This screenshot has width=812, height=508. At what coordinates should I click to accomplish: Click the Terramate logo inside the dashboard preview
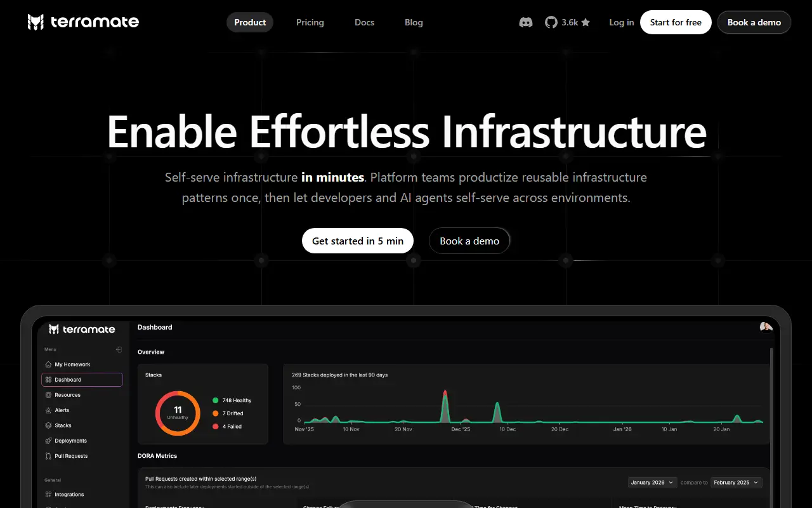[x=82, y=329]
